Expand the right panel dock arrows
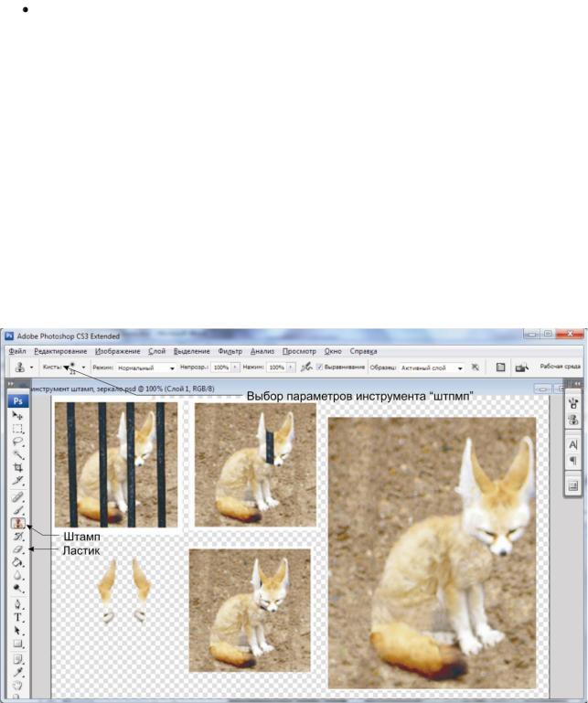The image size is (588, 703). pyautogui.click(x=578, y=384)
